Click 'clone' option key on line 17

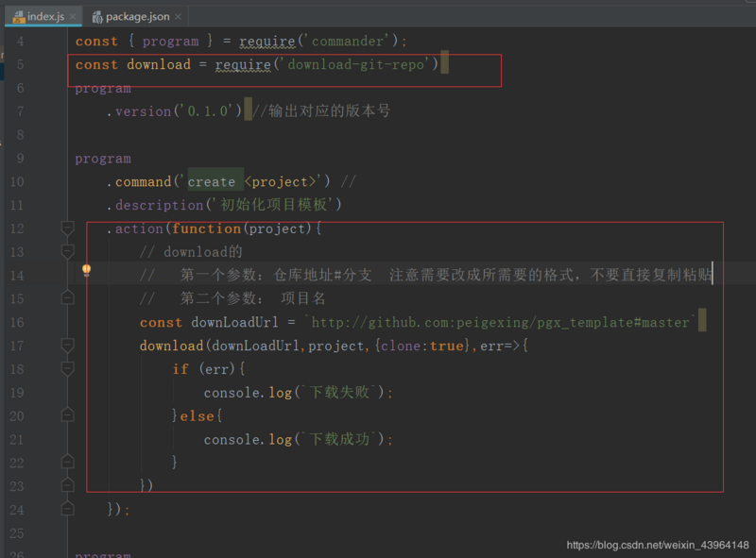tap(401, 346)
